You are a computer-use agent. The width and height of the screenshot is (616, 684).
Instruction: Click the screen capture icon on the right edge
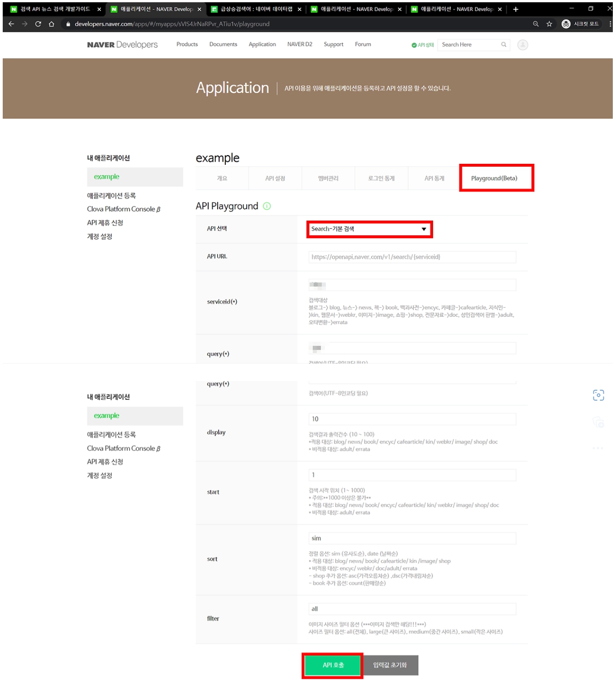pyautogui.click(x=598, y=395)
